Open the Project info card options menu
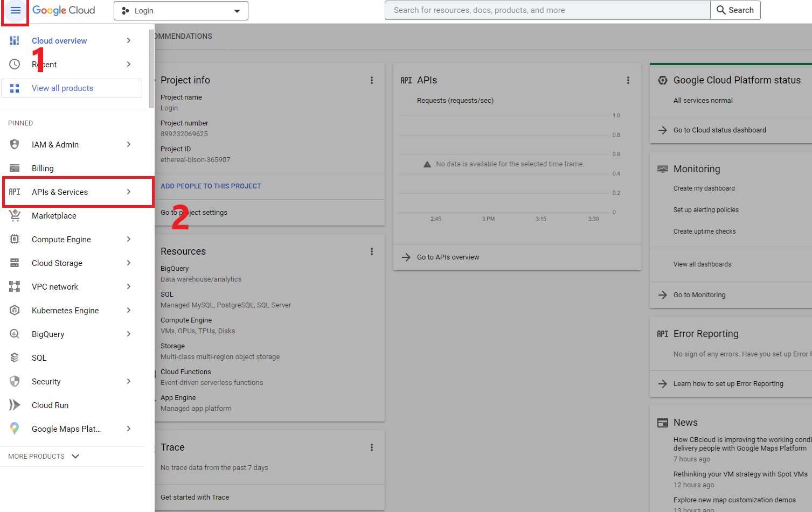Viewport: 812px width, 512px height. tap(371, 80)
